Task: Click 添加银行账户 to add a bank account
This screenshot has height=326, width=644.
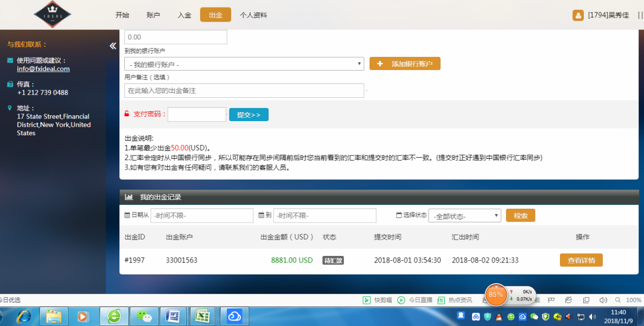Action: (x=405, y=64)
